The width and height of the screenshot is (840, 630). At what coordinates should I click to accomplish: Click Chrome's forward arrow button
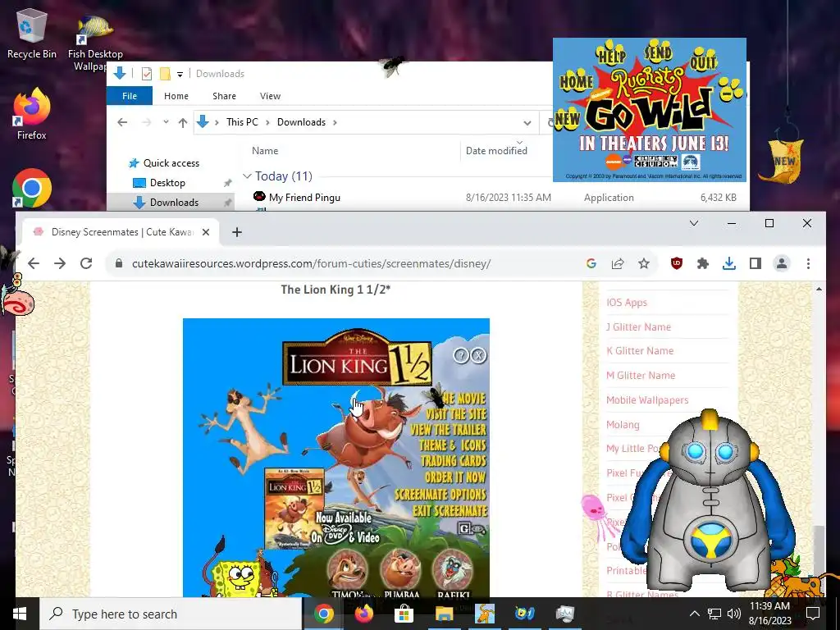60,263
